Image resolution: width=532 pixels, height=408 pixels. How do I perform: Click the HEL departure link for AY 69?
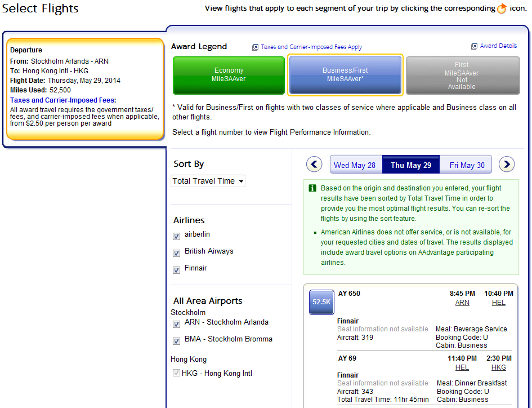tap(462, 367)
